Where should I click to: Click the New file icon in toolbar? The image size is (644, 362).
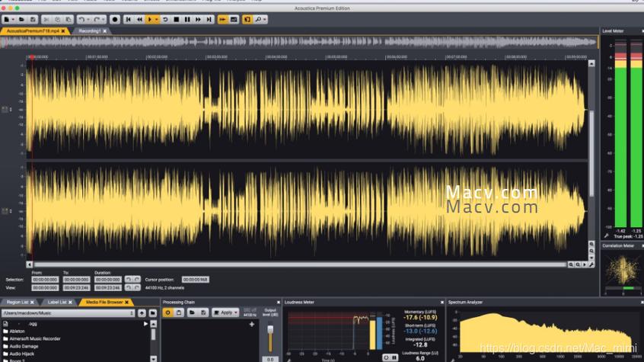point(7,19)
